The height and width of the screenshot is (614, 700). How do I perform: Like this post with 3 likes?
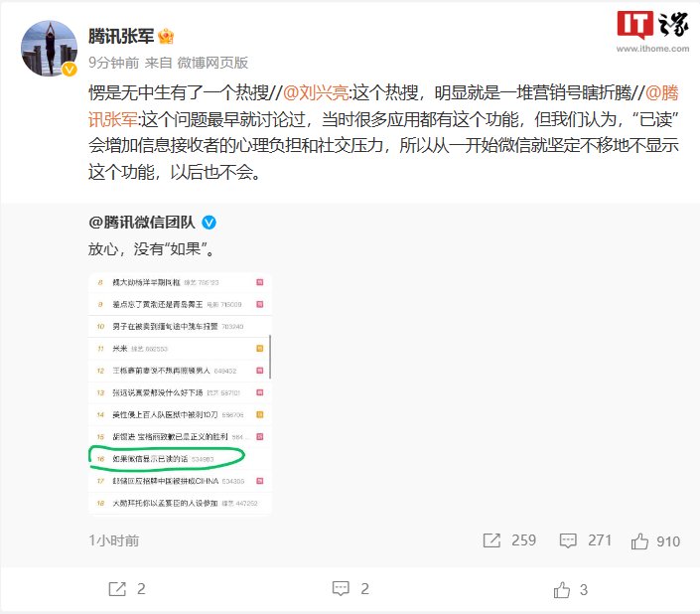pos(562,589)
